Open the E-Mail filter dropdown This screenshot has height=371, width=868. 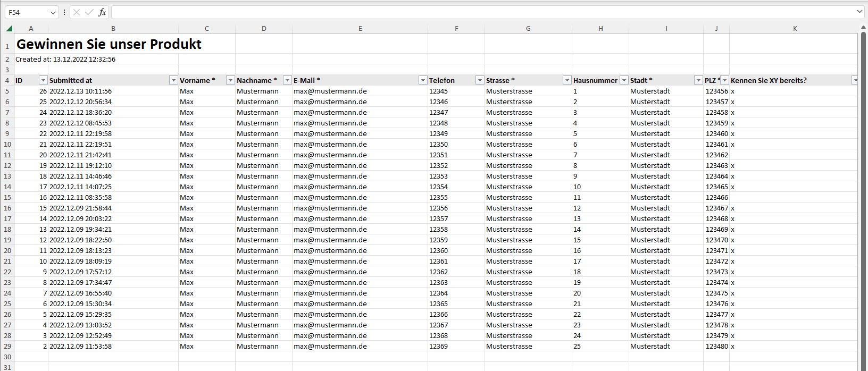423,80
